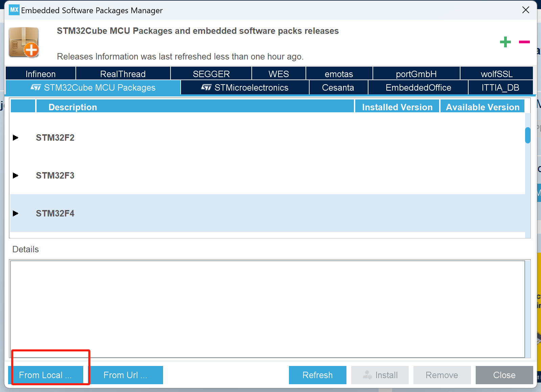Viewport: 541px width, 392px height.
Task: Click the pink minus collapse-all icon
Action: click(x=524, y=42)
